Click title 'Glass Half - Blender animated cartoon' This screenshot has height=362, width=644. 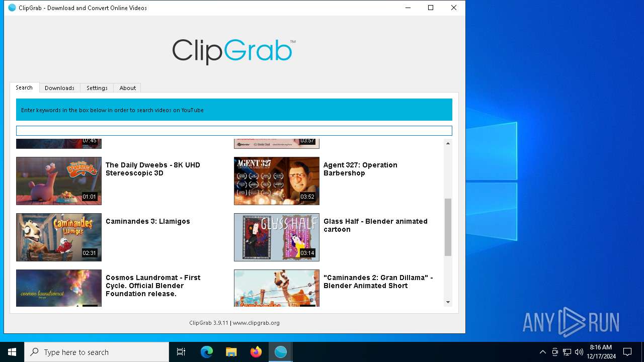(x=375, y=225)
